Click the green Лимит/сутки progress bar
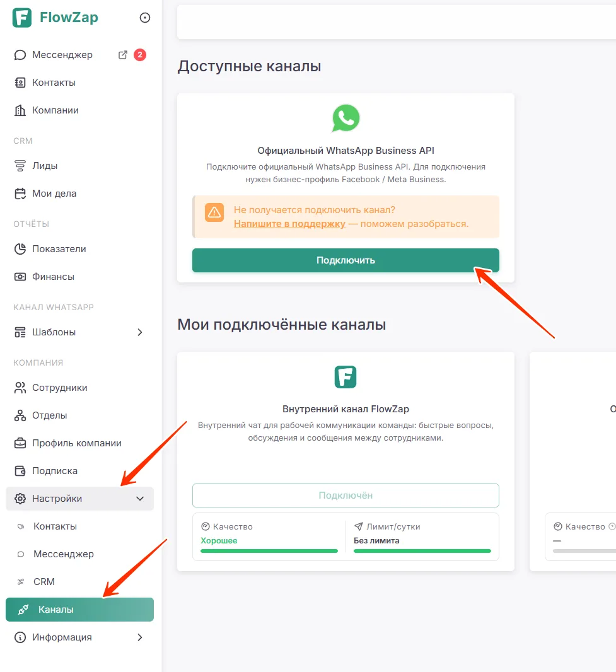The height and width of the screenshot is (672, 616). [x=422, y=551]
